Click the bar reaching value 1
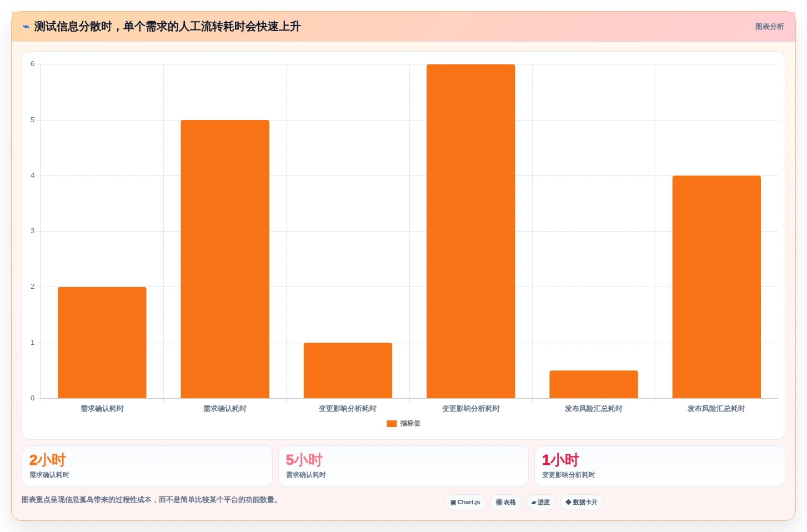The width and height of the screenshot is (807, 532). coord(348,370)
